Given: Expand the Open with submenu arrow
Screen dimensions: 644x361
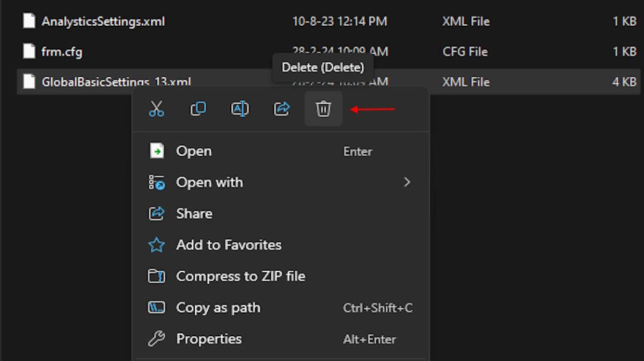Looking at the screenshot, I should click(x=407, y=183).
